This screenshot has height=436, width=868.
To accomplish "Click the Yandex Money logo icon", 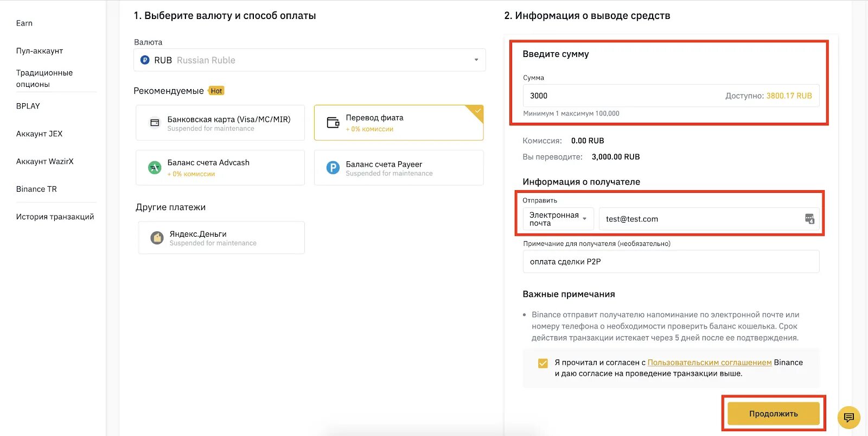I will pos(157,238).
